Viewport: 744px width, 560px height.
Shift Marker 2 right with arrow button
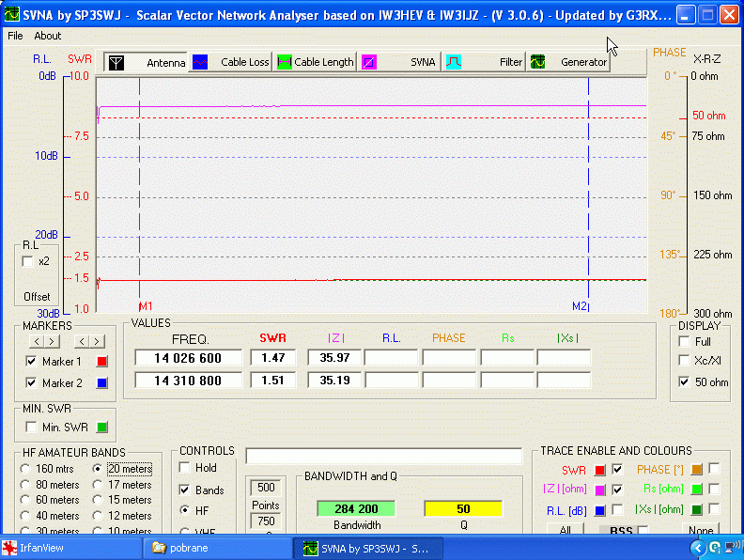[95, 341]
